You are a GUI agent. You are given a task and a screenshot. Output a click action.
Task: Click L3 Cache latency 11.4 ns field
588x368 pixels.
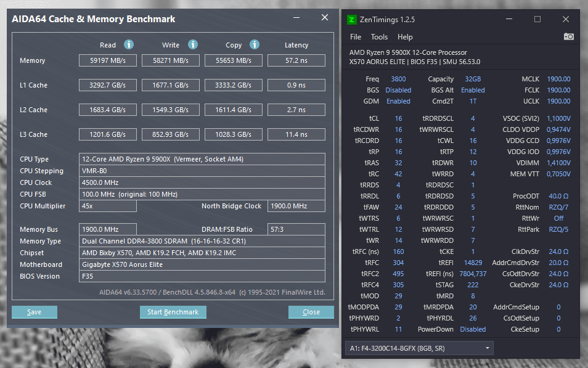tap(296, 134)
